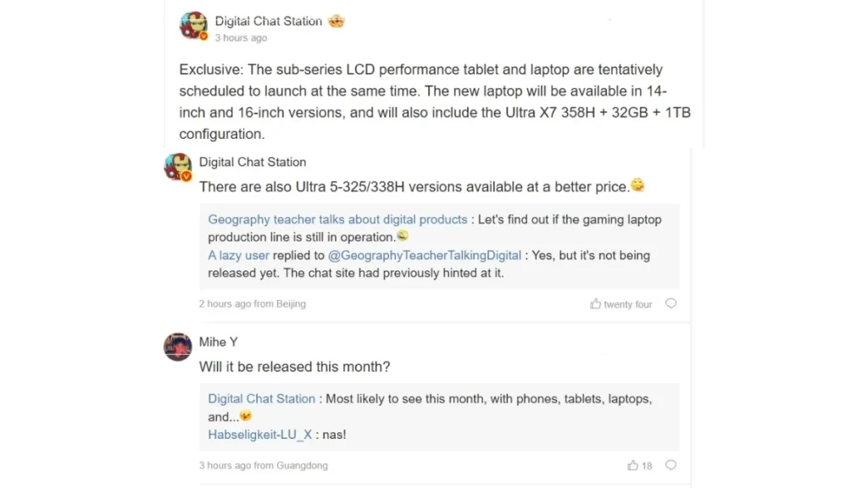
Task: Click the '3 hours ago' timestamp under the post author
Action: [x=240, y=37]
